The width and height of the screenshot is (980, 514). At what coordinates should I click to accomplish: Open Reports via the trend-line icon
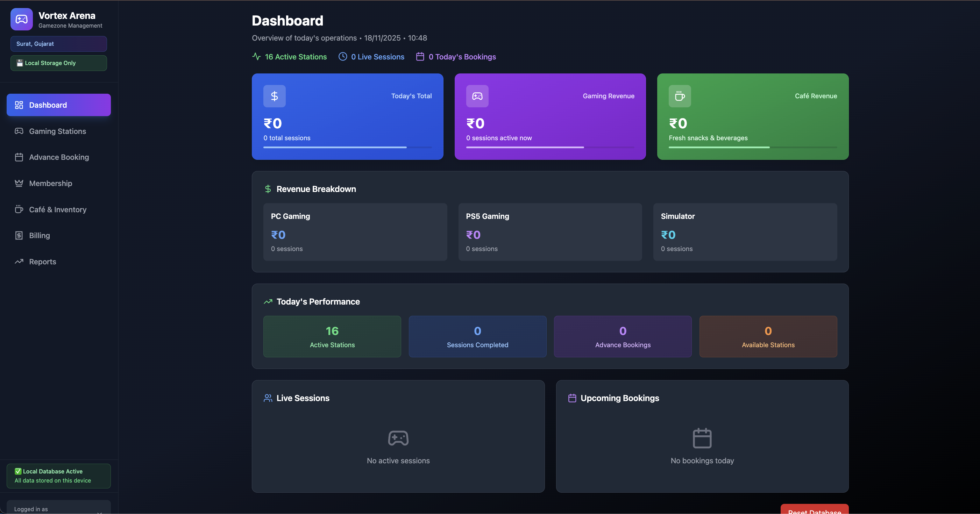[19, 262]
